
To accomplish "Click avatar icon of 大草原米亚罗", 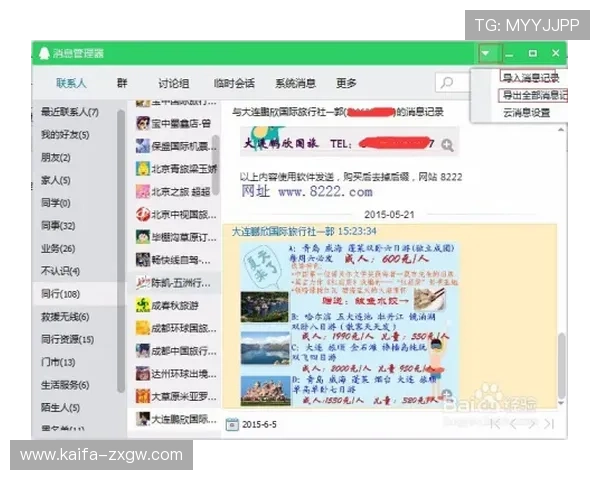I will pyautogui.click(x=143, y=396).
